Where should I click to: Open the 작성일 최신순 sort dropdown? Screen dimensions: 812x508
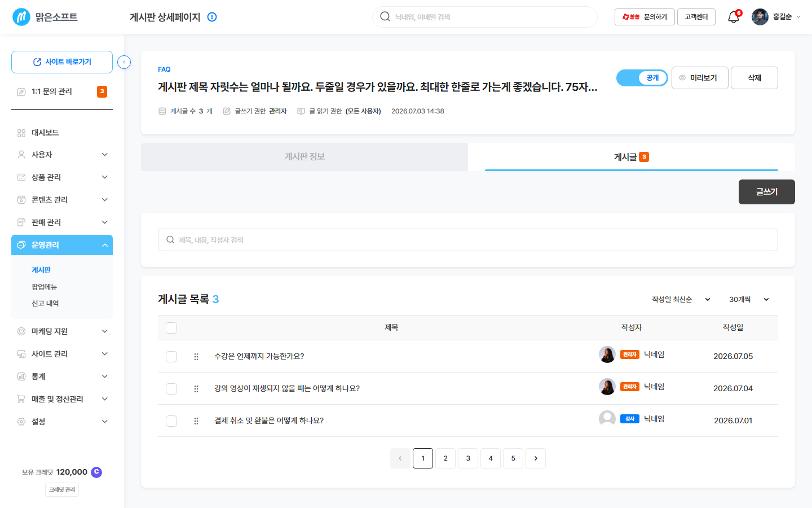pos(681,300)
